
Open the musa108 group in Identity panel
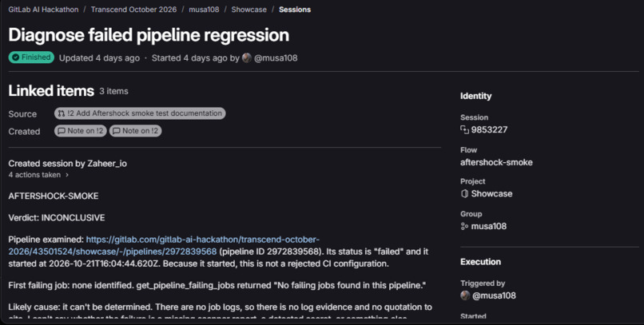coord(489,226)
